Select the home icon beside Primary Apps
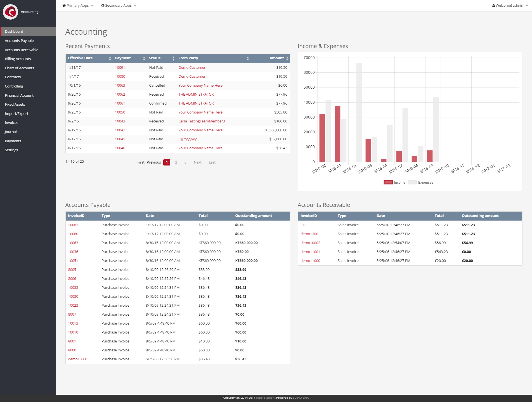The height and width of the screenshot is (402, 532). (64, 5)
